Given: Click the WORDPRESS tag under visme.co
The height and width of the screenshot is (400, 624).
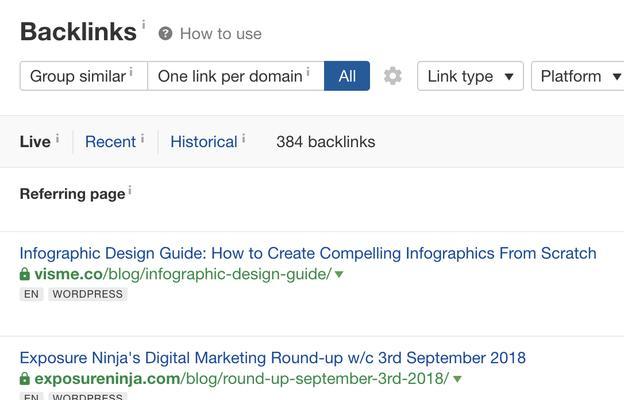Looking at the screenshot, I should pos(88,294).
